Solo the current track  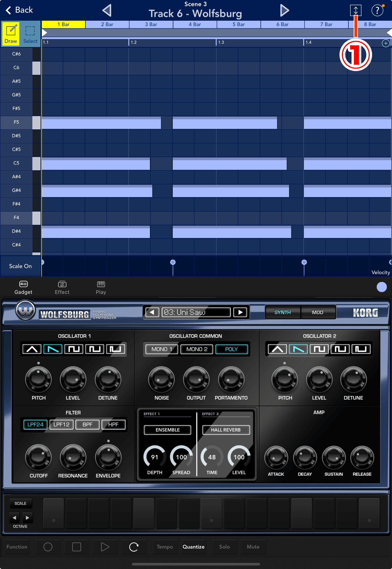coord(224,547)
